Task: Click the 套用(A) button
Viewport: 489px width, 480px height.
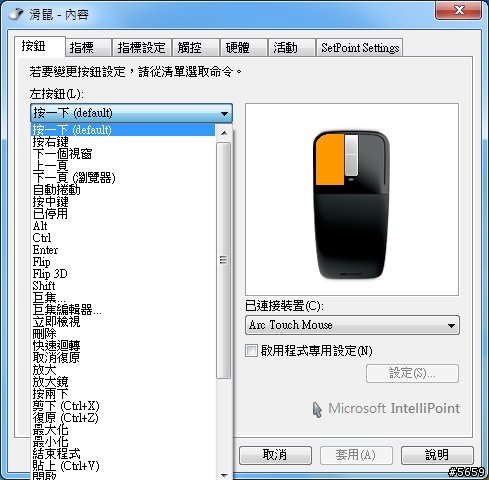Action: tap(356, 455)
